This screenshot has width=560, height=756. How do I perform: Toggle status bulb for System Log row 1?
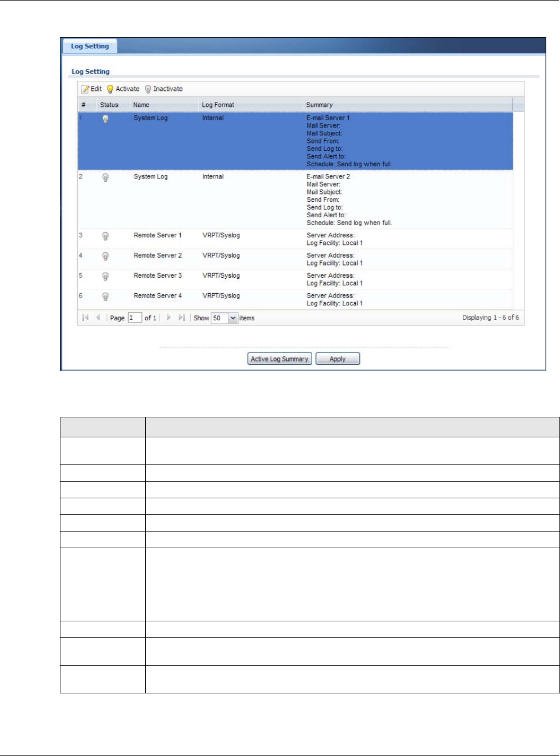tap(105, 119)
